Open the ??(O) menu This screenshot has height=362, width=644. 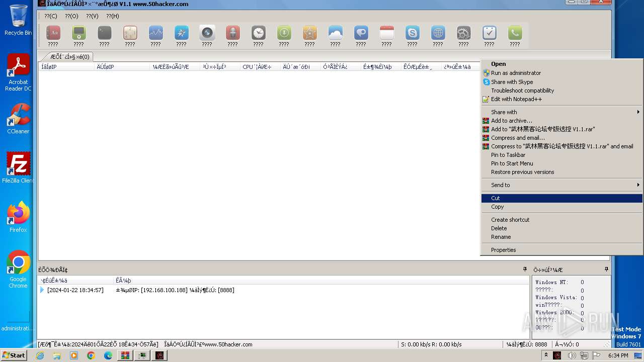pos(71,16)
